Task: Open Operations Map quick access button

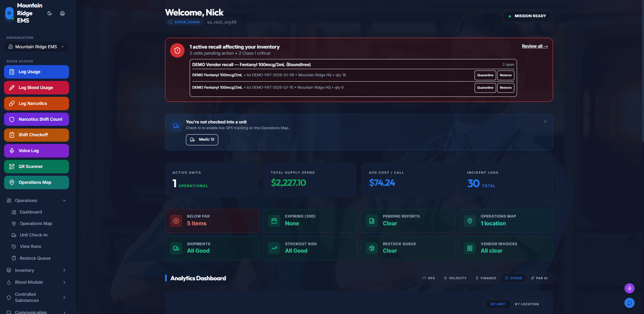Action: 36,182
